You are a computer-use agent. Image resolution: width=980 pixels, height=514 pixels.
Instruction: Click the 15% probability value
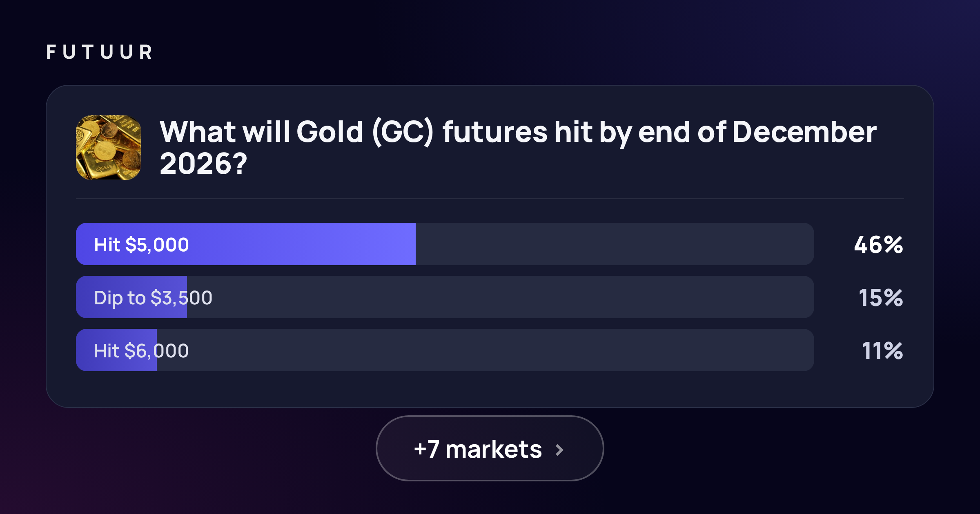click(x=881, y=298)
